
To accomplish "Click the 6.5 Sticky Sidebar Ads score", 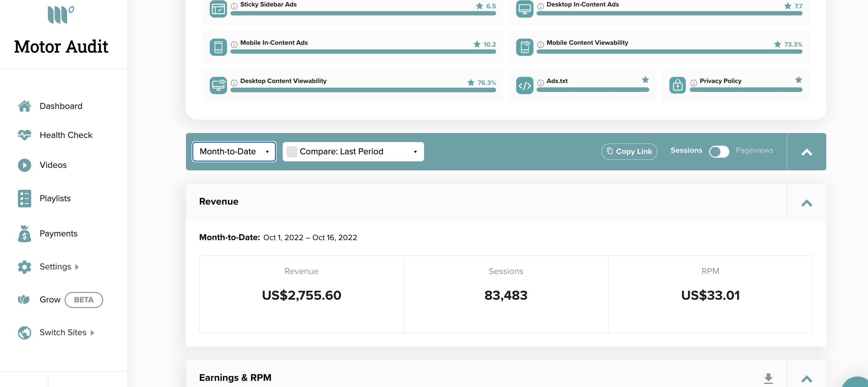I will 491,6.
